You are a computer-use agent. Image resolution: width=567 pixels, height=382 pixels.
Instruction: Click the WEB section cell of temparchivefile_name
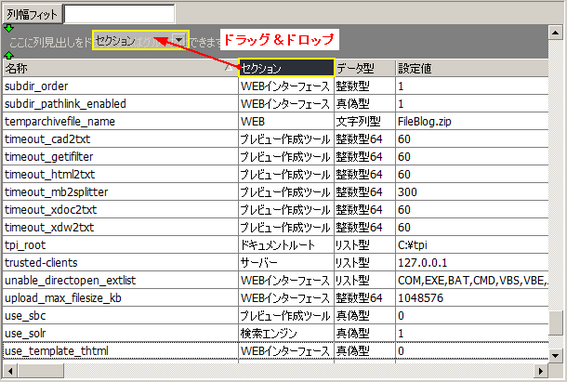tap(286, 122)
